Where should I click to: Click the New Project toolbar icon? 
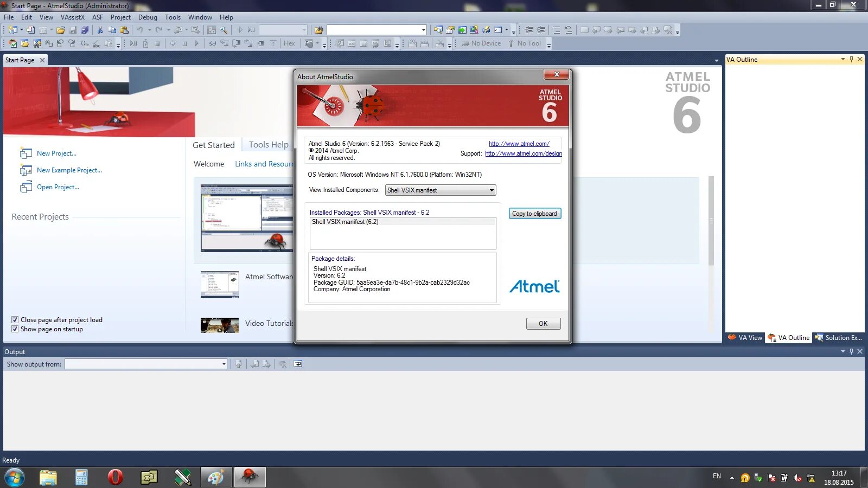tap(13, 30)
